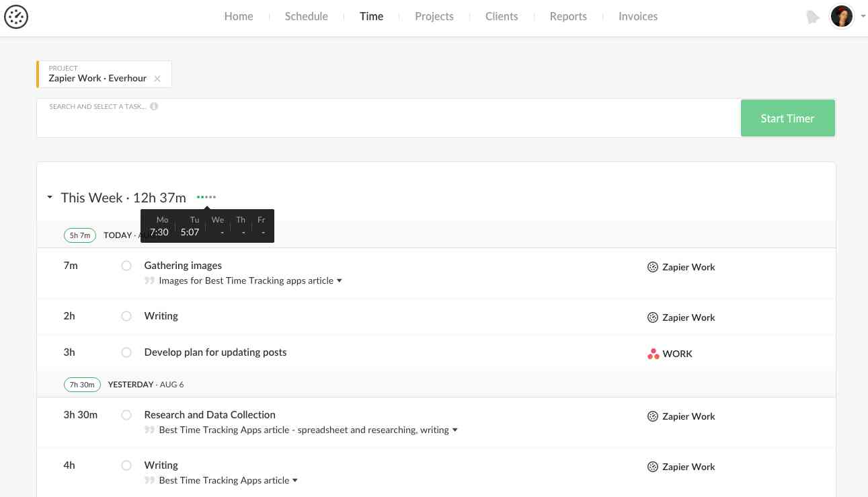Start timer circle for 2h Writing entry
Image resolution: width=868 pixels, height=497 pixels.
(126, 316)
